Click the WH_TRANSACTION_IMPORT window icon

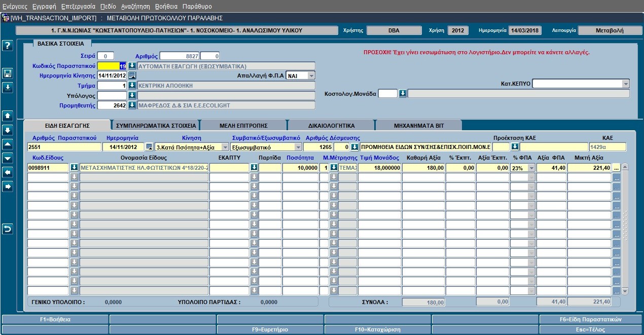[6, 18]
